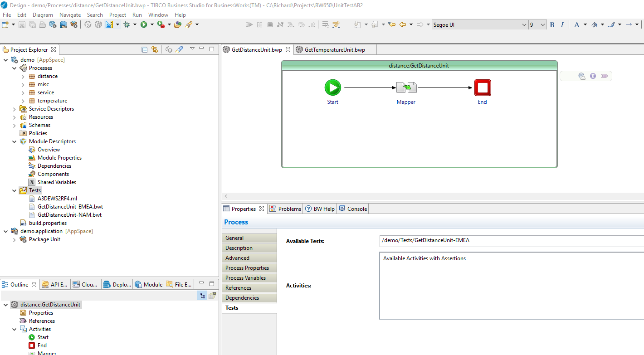
Task: Click the New wizard icon in toolbar
Action: point(5,24)
